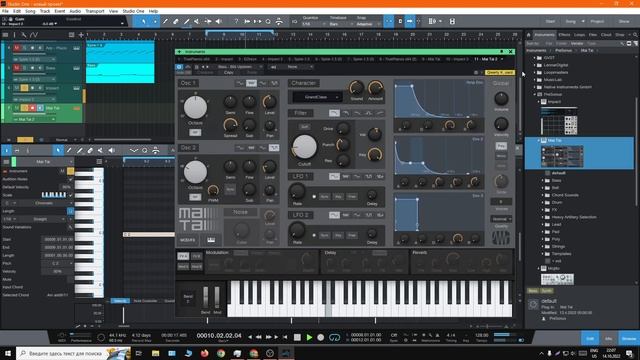Open the wrench options icon above tracks
640x360 pixels.
click(24, 35)
